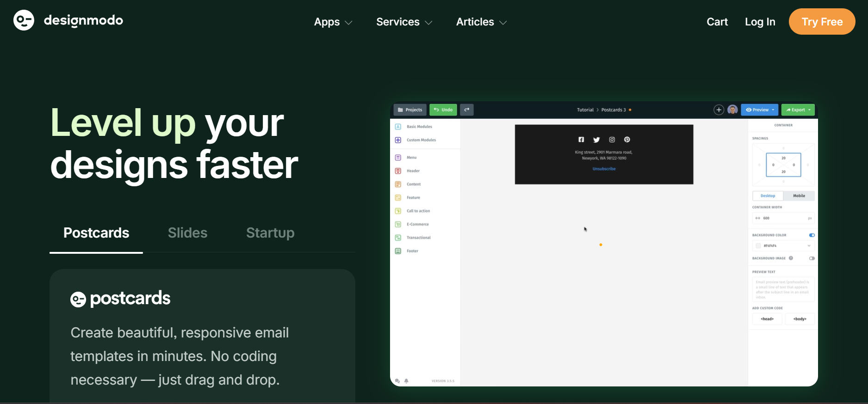Go to the Log In page

click(x=760, y=22)
